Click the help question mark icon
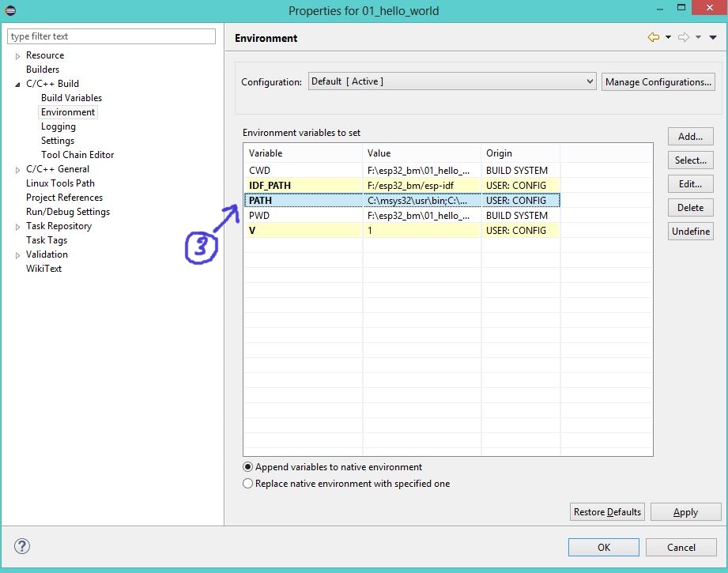 pyautogui.click(x=22, y=546)
